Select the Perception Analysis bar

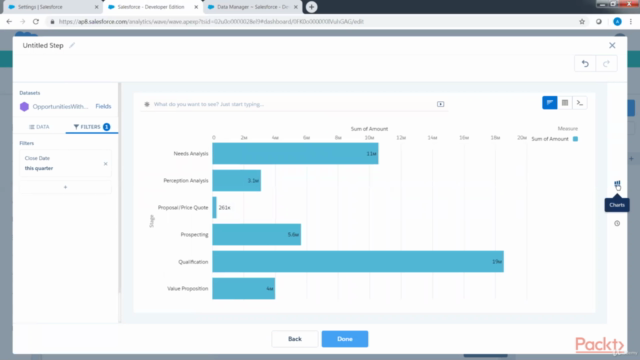tap(236, 180)
